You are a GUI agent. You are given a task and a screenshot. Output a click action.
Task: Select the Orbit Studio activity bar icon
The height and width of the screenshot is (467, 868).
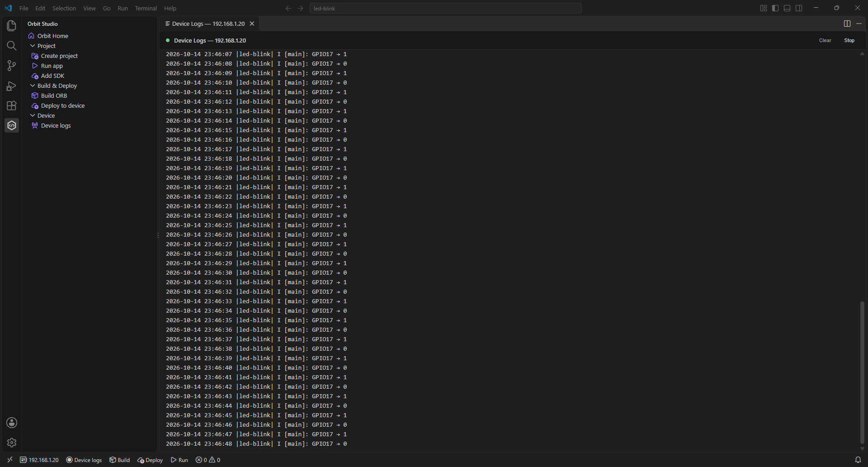point(12,125)
